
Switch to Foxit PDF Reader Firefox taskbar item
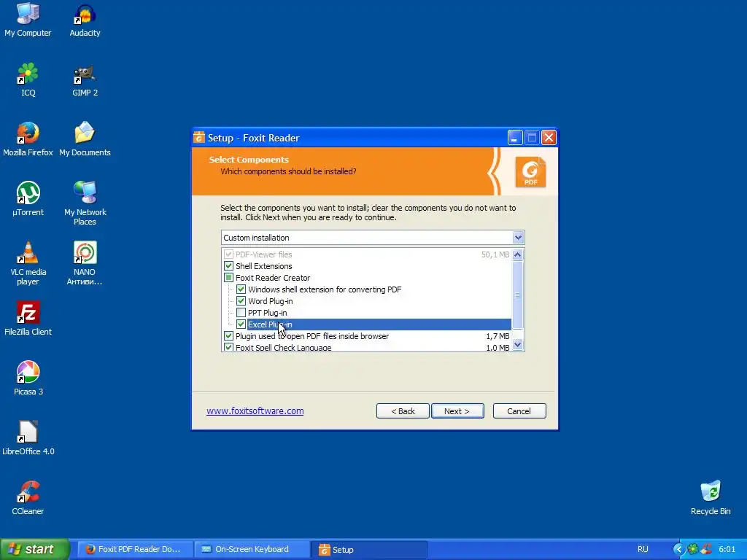(134, 550)
